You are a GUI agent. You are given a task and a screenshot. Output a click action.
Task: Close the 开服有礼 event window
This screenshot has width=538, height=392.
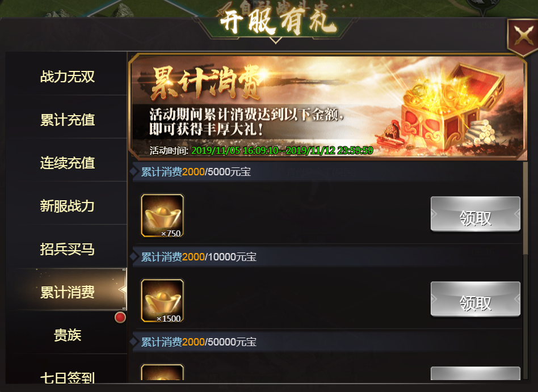pos(523,36)
